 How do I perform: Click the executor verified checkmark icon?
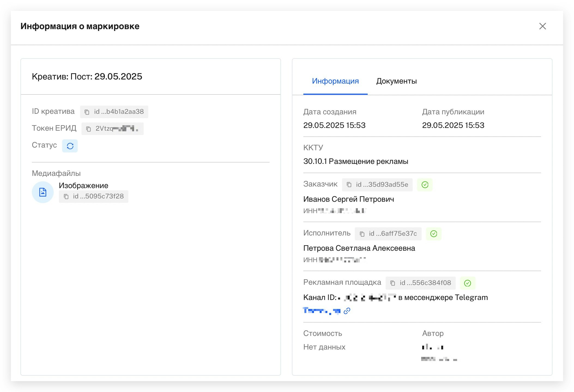coord(434,234)
